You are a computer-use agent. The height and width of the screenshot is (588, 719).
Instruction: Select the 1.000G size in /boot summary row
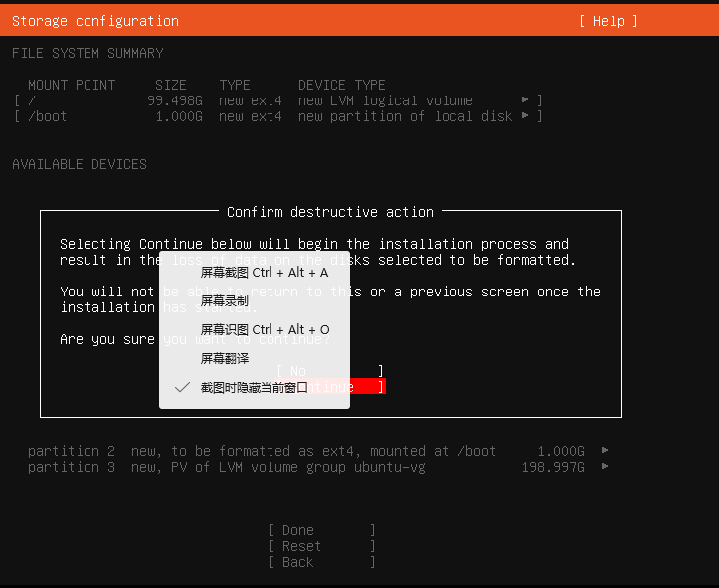click(x=179, y=116)
